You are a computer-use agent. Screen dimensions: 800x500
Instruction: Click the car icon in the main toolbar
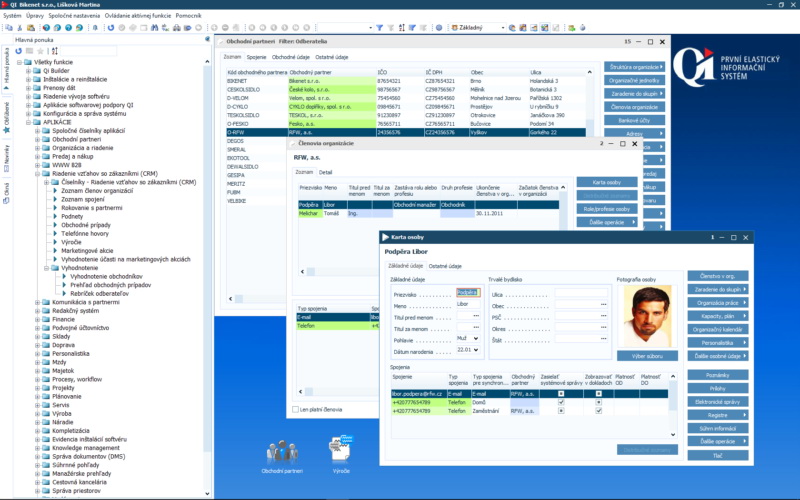point(176,28)
